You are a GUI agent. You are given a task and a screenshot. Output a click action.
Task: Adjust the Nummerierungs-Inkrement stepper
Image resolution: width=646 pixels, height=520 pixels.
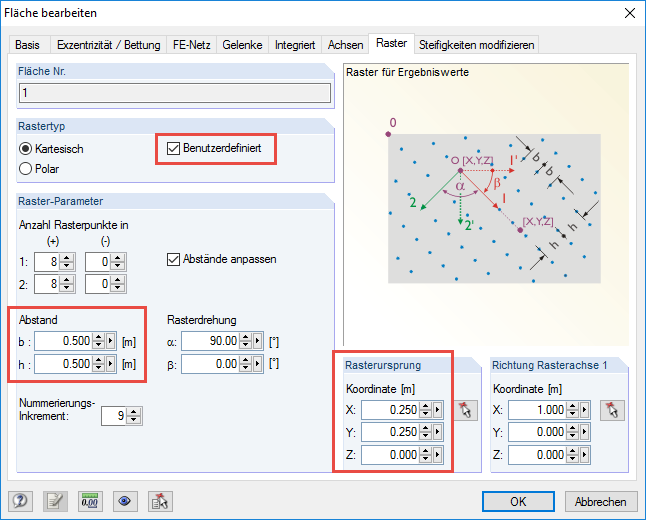[133, 416]
